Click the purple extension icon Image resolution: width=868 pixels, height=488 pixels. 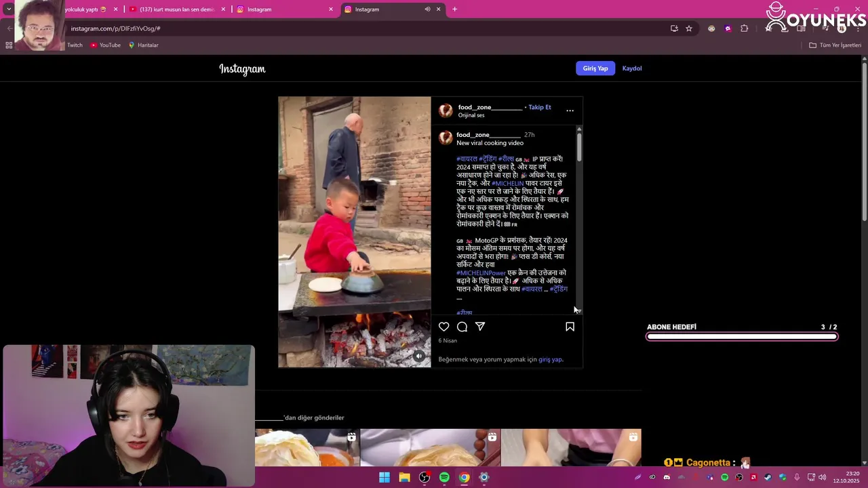[x=728, y=28]
